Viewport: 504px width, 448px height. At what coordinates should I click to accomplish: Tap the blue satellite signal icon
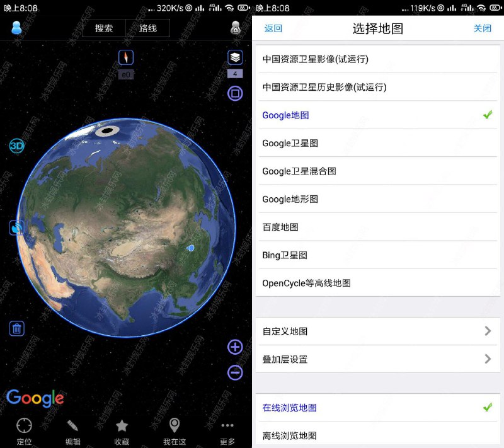pyautogui.click(x=17, y=228)
